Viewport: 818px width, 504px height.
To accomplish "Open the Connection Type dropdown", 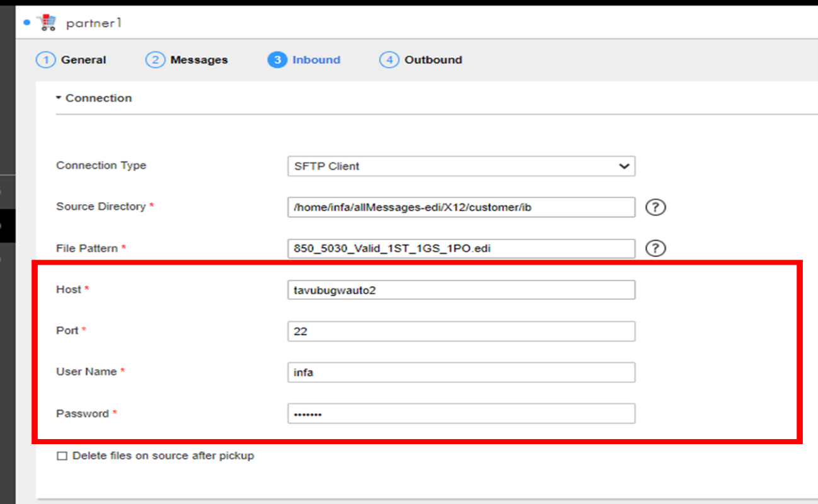I will (x=461, y=166).
